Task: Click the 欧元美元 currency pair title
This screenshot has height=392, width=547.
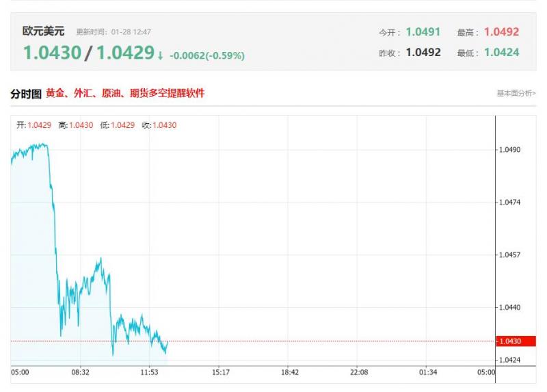Action: point(43,31)
